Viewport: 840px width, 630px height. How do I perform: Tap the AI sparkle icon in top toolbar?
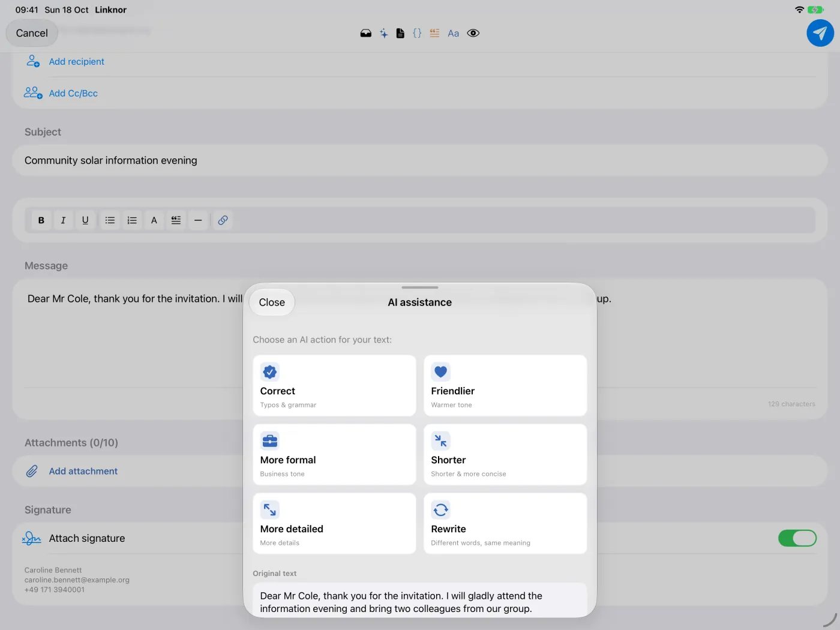tap(383, 34)
